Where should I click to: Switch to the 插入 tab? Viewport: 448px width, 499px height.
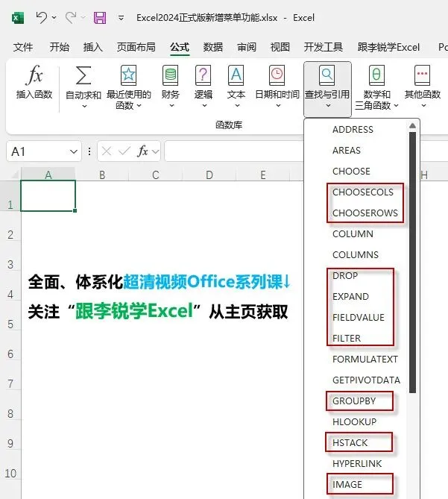(93, 47)
